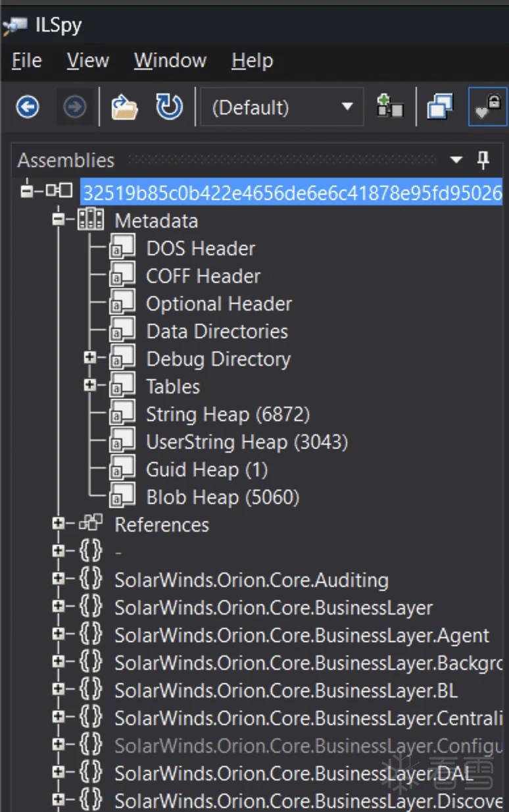
Task: Open the Window menu
Action: (x=170, y=61)
